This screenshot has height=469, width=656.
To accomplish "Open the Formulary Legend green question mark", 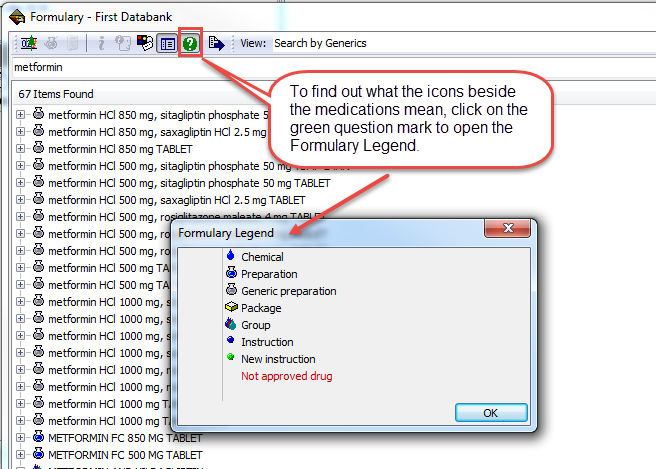I will coord(190,43).
